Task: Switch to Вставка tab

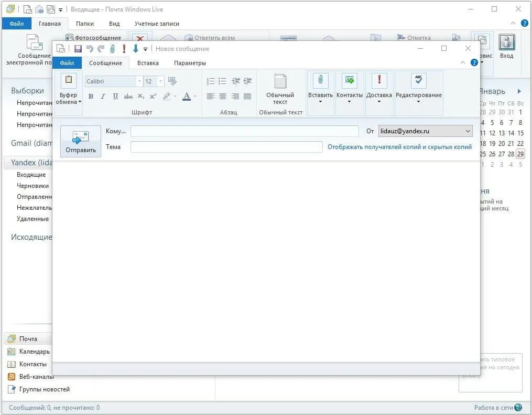Action: (x=148, y=63)
